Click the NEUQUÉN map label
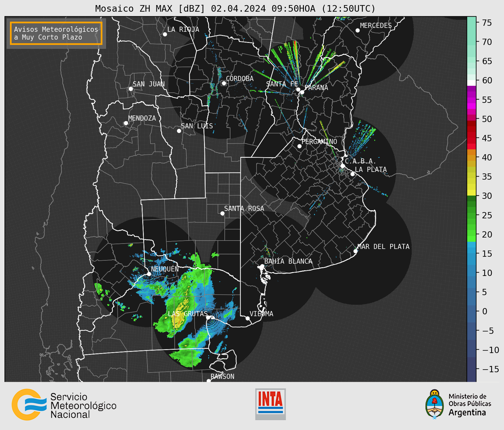Viewport: 504px width, 430px height. [165, 269]
